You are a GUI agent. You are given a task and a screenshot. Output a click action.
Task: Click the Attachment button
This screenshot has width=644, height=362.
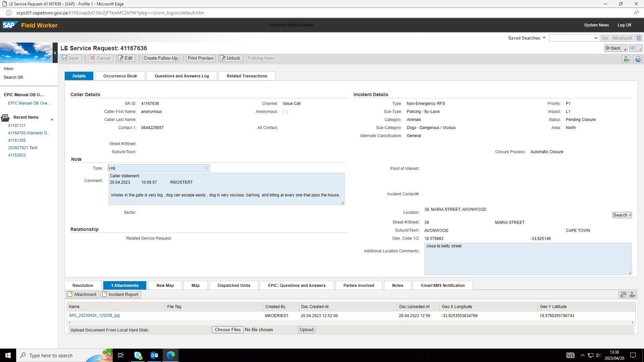[82, 294]
